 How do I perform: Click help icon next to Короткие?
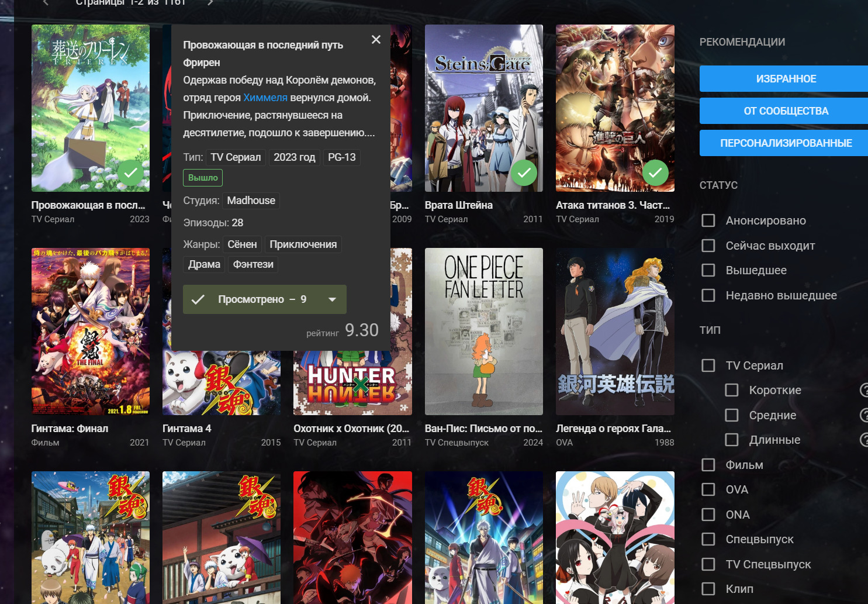[x=864, y=390]
